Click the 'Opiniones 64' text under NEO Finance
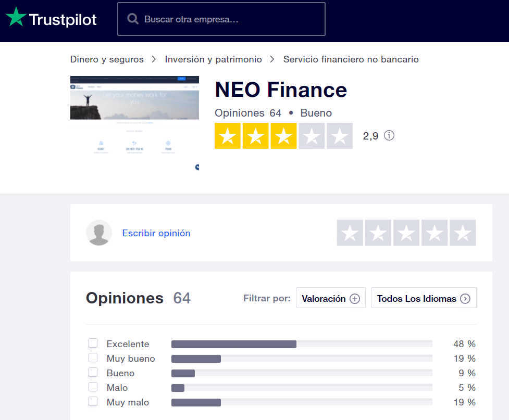The height and width of the screenshot is (420, 509). (x=248, y=113)
